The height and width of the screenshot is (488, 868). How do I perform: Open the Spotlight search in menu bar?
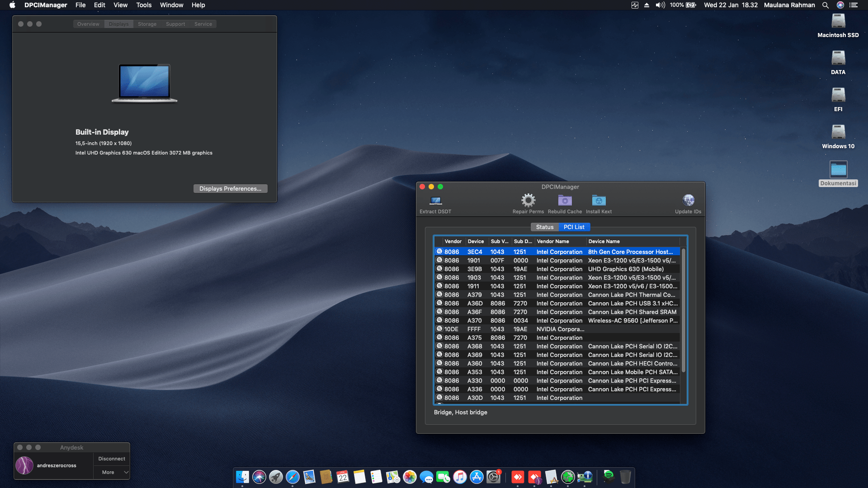(825, 5)
